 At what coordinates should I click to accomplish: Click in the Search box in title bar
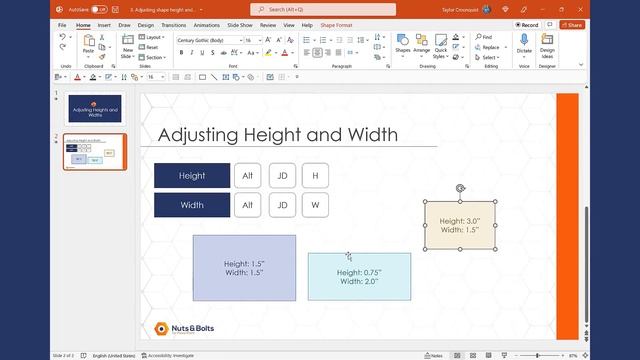tap(323, 9)
